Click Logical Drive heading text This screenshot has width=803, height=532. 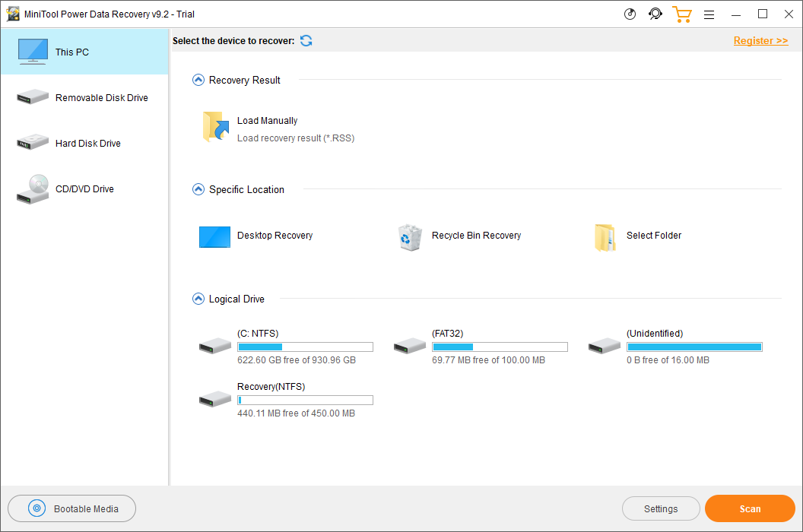coord(236,299)
